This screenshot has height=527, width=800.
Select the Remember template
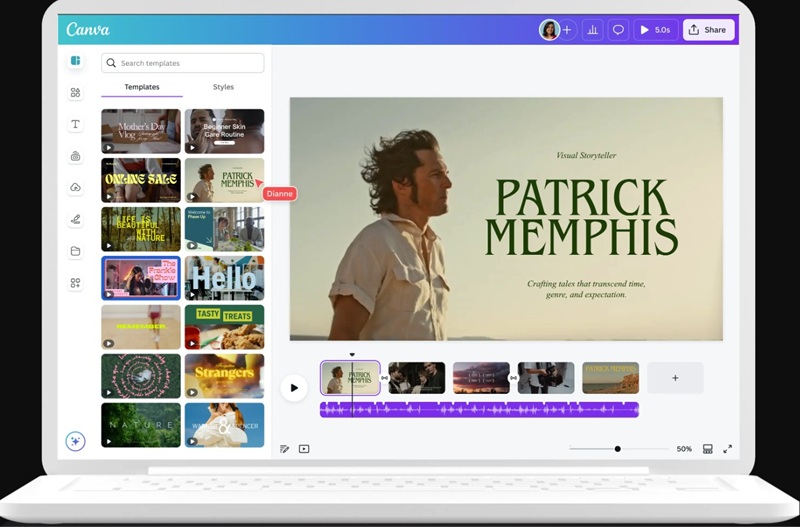coord(141,327)
